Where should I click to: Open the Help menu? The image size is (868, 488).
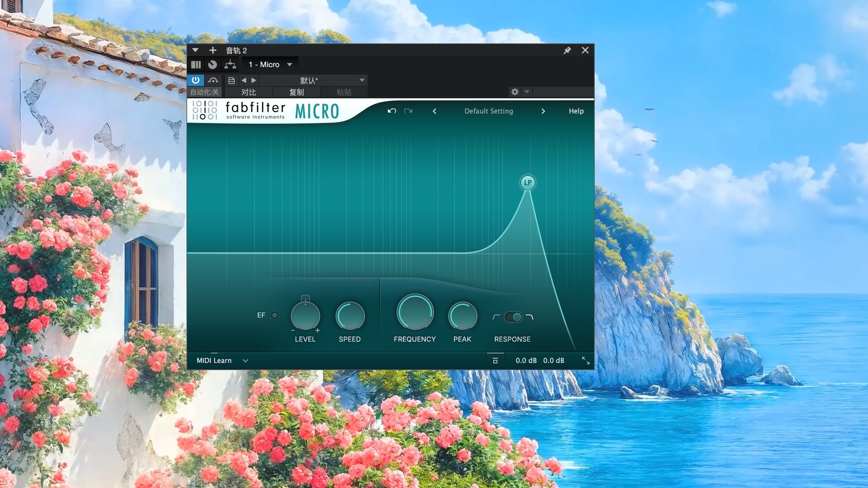[576, 111]
